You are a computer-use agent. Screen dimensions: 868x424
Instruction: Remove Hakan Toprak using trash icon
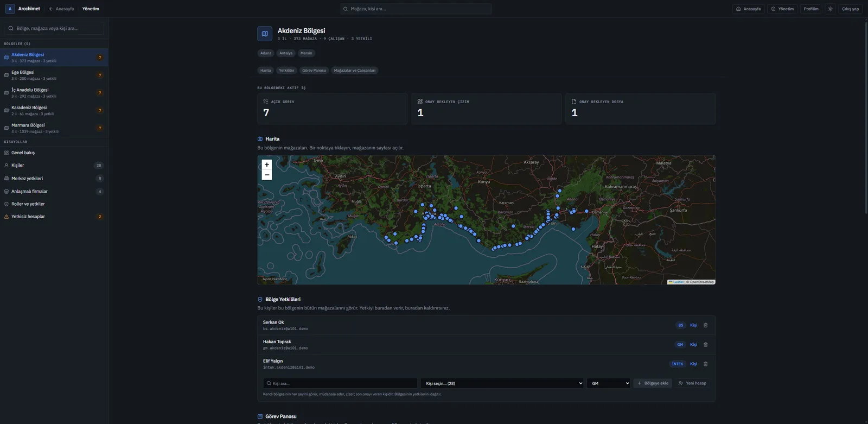click(705, 345)
